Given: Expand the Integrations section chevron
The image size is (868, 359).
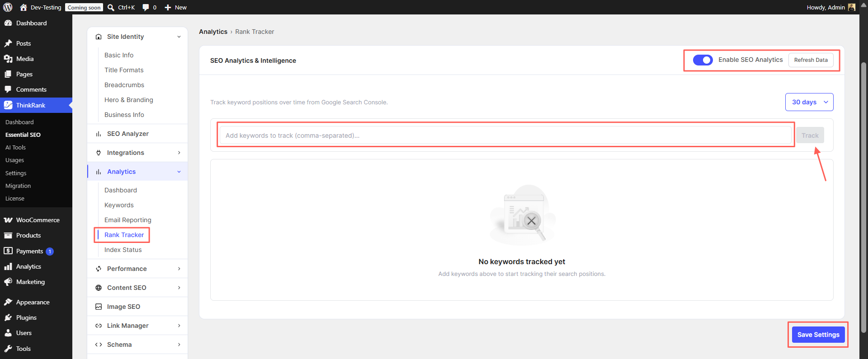Looking at the screenshot, I should pyautogui.click(x=179, y=153).
